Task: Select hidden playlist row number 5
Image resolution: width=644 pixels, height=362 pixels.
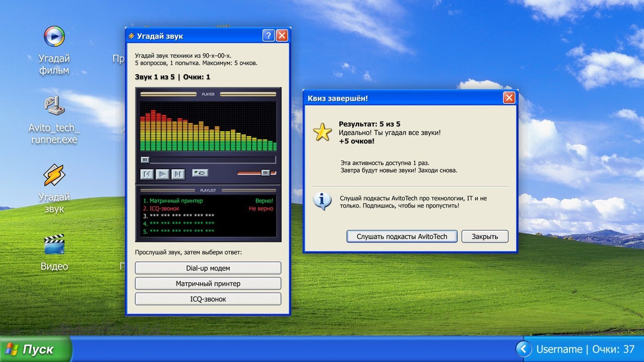Action: 178,231
